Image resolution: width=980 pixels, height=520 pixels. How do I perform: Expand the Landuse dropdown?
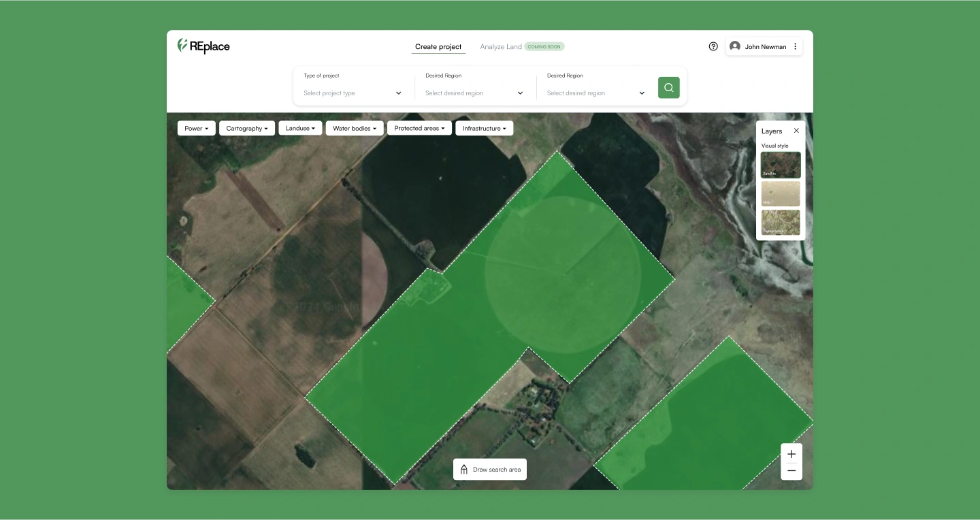[300, 128]
